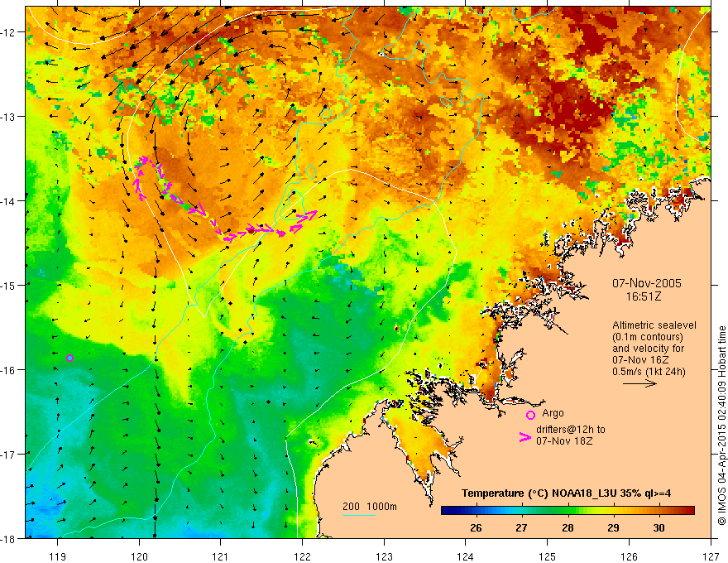The image size is (728, 563).
Task: Click the cyan isobath legend line
Action: pos(359,515)
